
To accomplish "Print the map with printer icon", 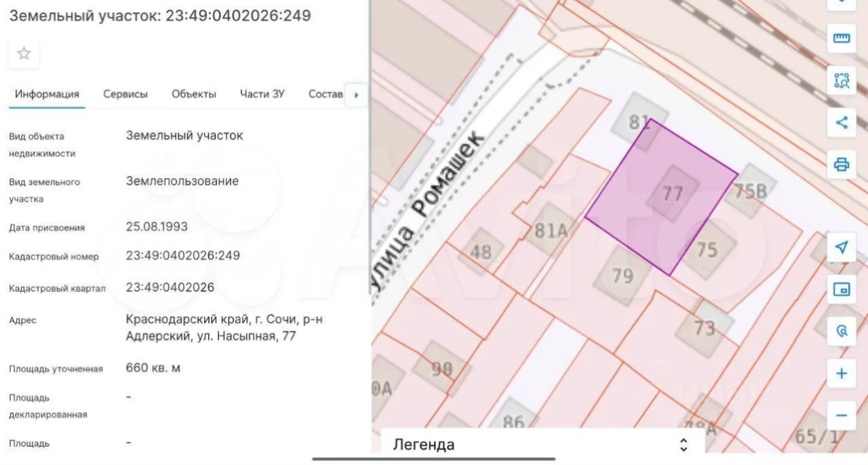I will [842, 164].
